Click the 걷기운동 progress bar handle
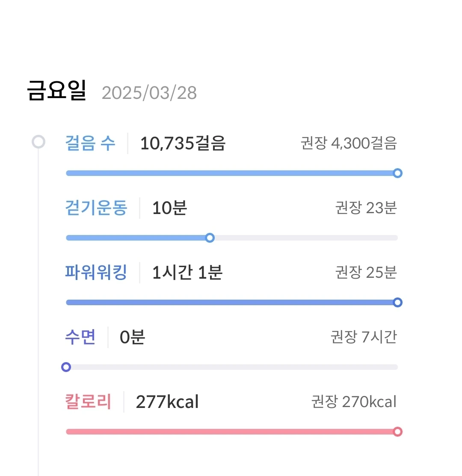462x476 pixels. tap(210, 238)
